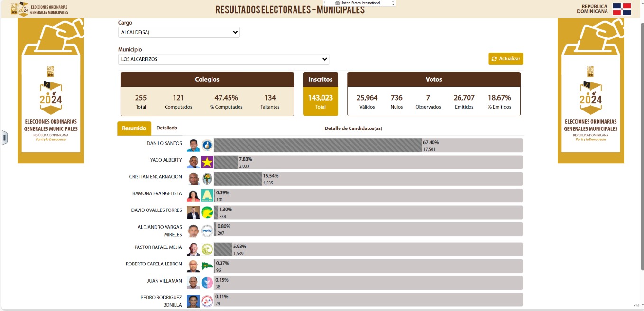
Task: Expand the Municipio dropdown showing LOS ALCARRIZOS
Action: tap(223, 59)
